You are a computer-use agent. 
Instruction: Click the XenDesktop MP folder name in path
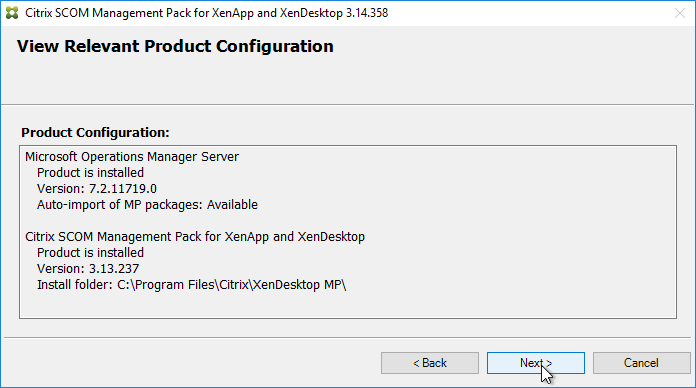coord(297,285)
